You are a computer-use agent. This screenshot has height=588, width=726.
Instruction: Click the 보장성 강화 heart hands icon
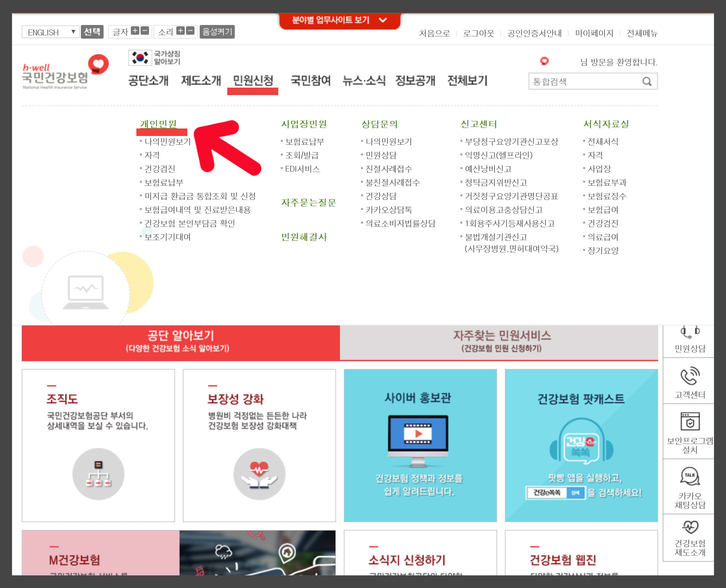pos(259,474)
